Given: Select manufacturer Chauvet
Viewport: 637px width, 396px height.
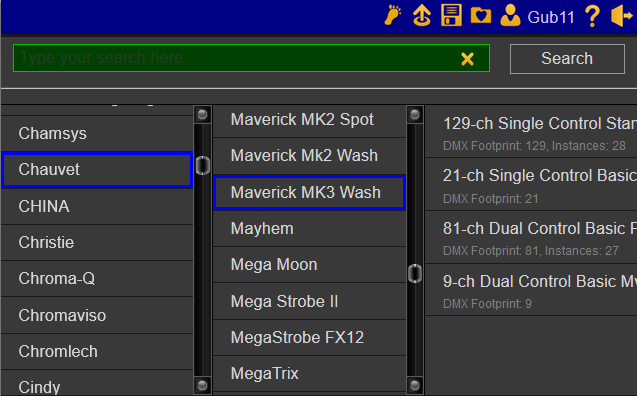Looking at the screenshot, I should click(97, 170).
